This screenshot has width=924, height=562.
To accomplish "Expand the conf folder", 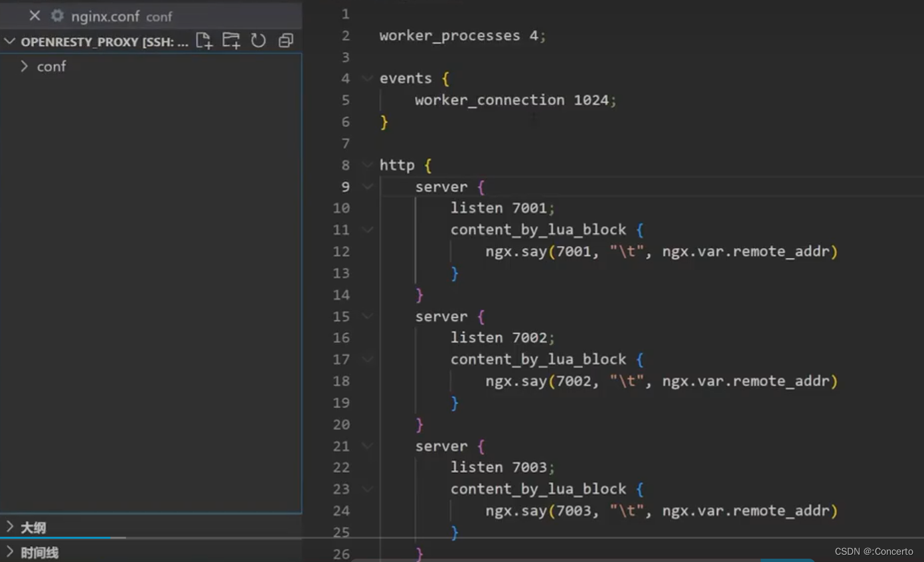I will pos(25,66).
